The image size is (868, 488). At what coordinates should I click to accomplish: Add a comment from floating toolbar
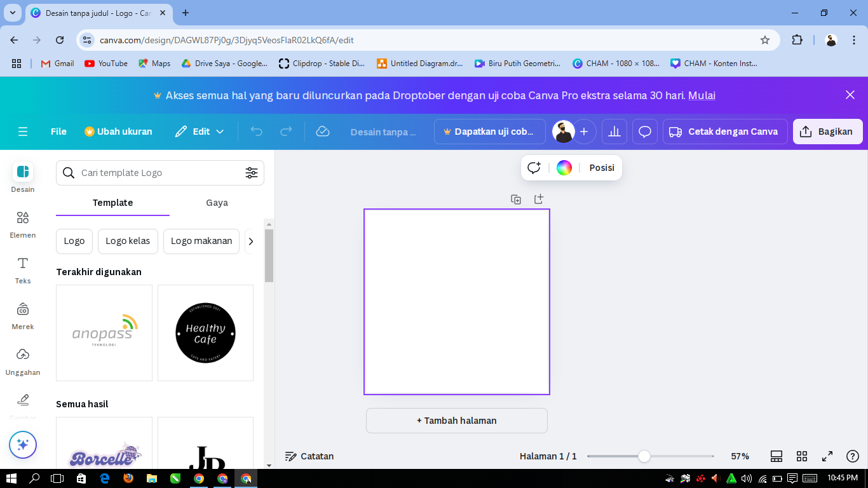click(534, 168)
